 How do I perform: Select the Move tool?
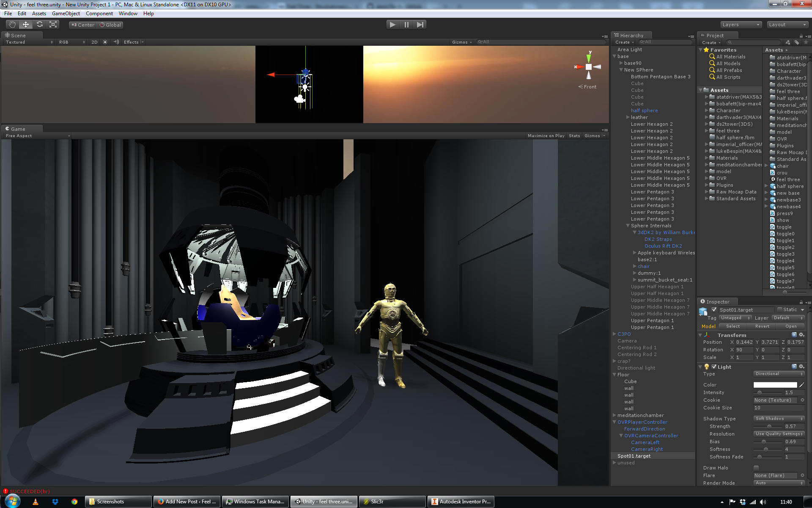pyautogui.click(x=26, y=25)
